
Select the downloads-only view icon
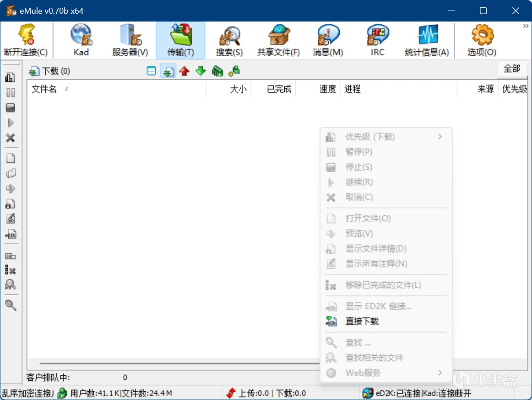(168, 71)
